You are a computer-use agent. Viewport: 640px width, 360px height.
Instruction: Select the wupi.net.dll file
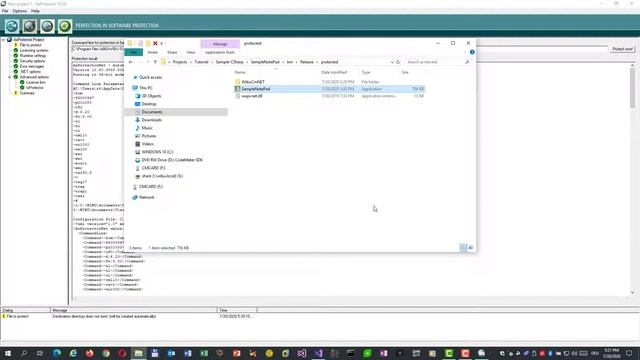[251, 96]
